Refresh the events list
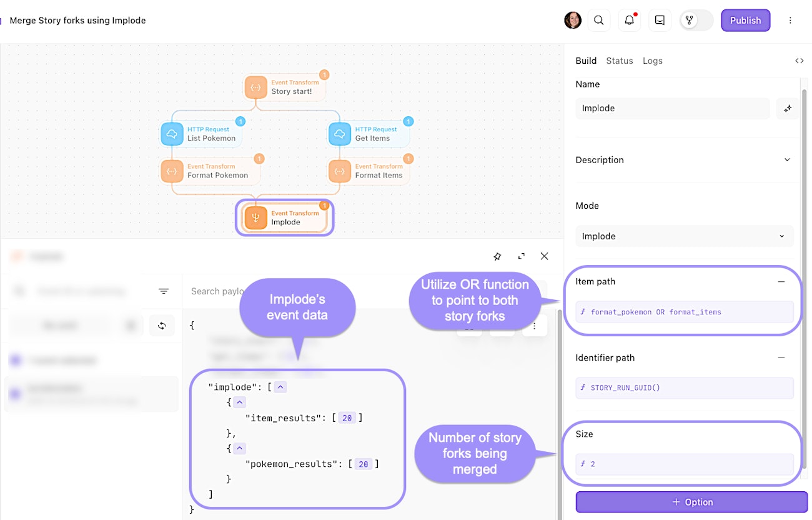 click(162, 326)
